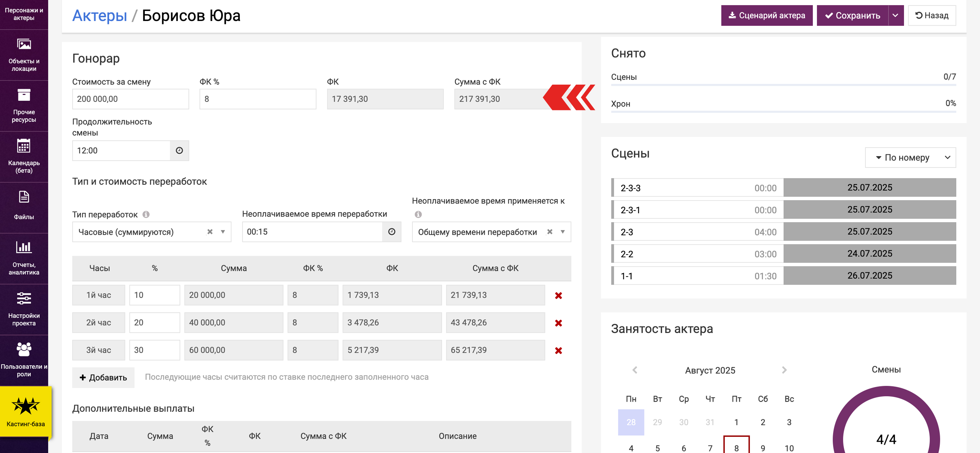Open Настройки проекта sidebar section
Image resolution: width=980 pixels, height=453 pixels.
click(x=24, y=310)
